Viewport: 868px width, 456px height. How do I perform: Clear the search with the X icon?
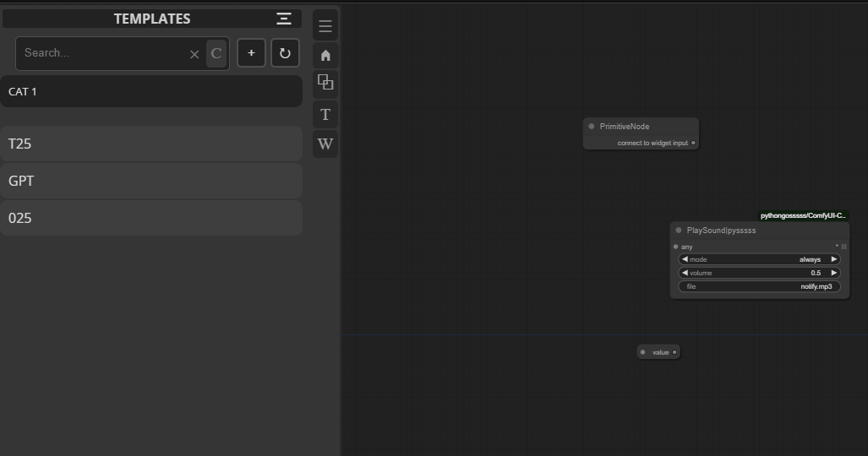(194, 54)
